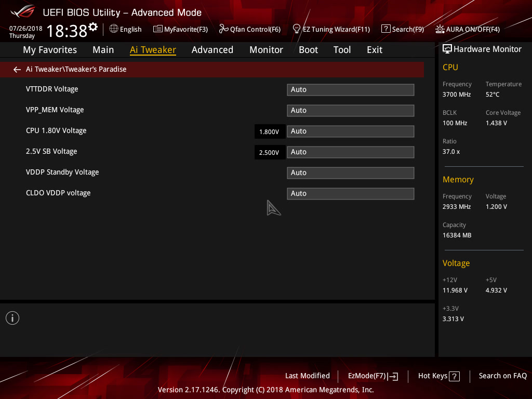Viewport: 532px width, 399px height.
Task: Click Core Voltage value 1.438 V
Action: 496,123
